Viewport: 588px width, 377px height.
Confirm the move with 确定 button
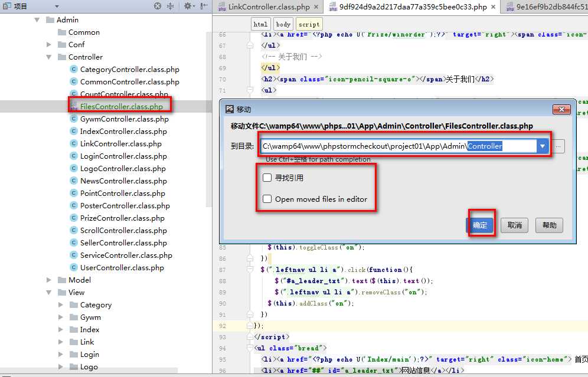pos(480,225)
